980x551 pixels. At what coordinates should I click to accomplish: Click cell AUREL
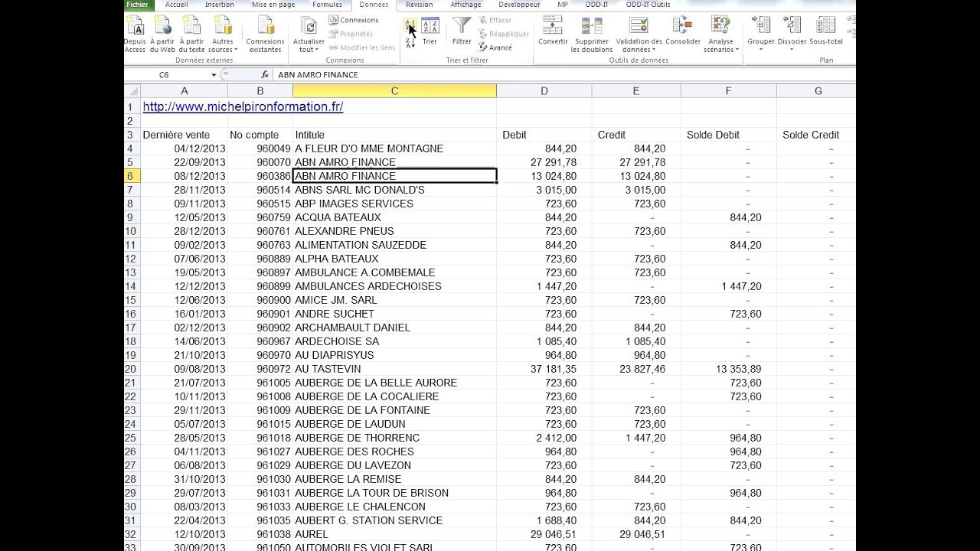pyautogui.click(x=394, y=534)
